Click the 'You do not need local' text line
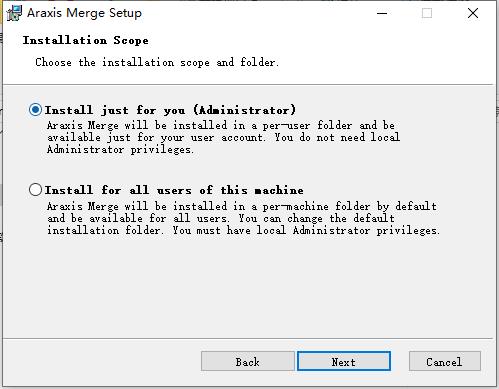This screenshot has height=389, width=499. [337, 137]
